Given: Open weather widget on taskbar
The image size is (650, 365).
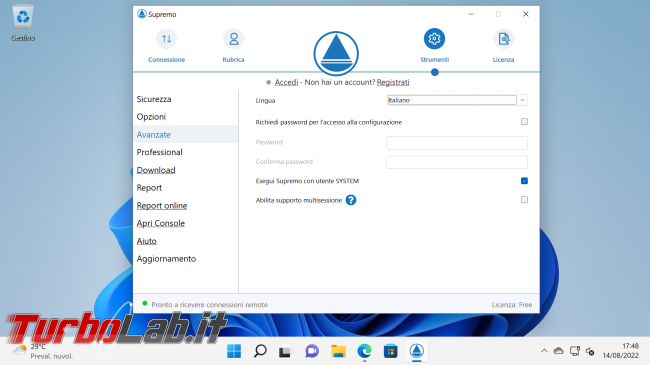Looking at the screenshot, I should click(43, 351).
